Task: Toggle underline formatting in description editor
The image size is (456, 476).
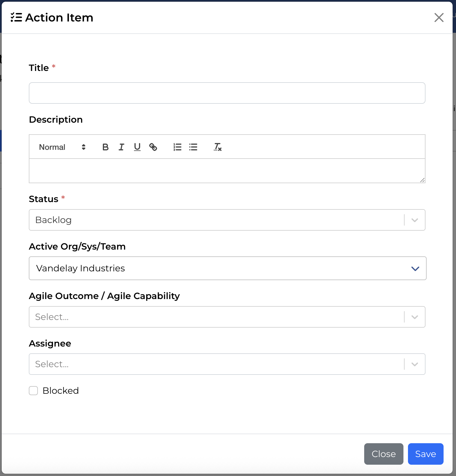Action: (x=137, y=147)
